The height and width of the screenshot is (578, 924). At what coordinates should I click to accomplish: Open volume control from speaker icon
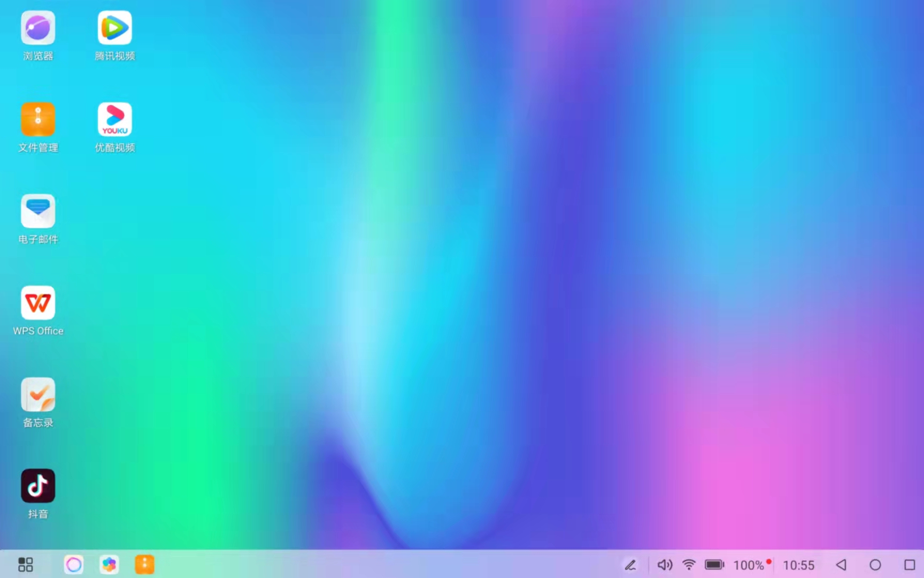click(x=665, y=565)
